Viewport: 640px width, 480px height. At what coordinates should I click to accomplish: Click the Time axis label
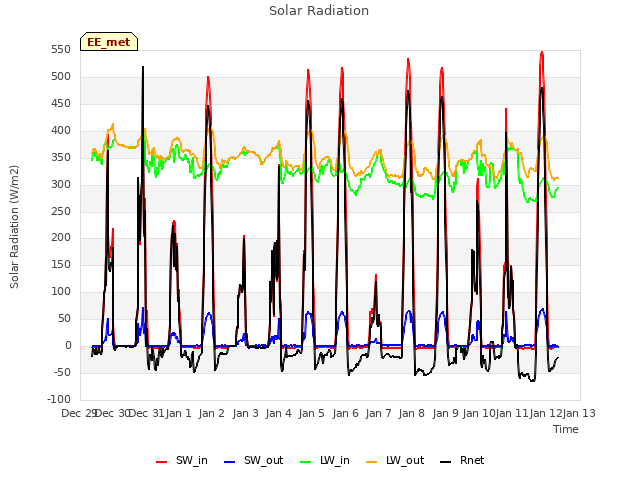click(566, 429)
